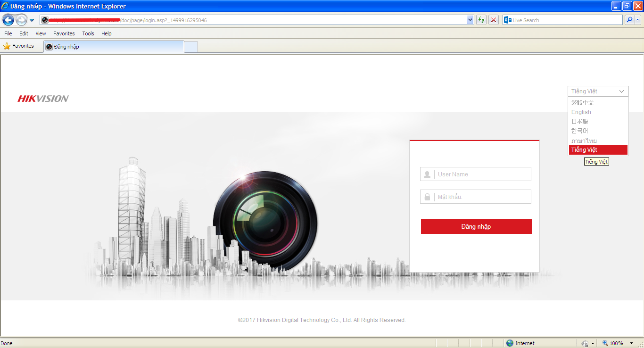Open the File menu
The width and height of the screenshot is (644, 348).
click(x=8, y=33)
